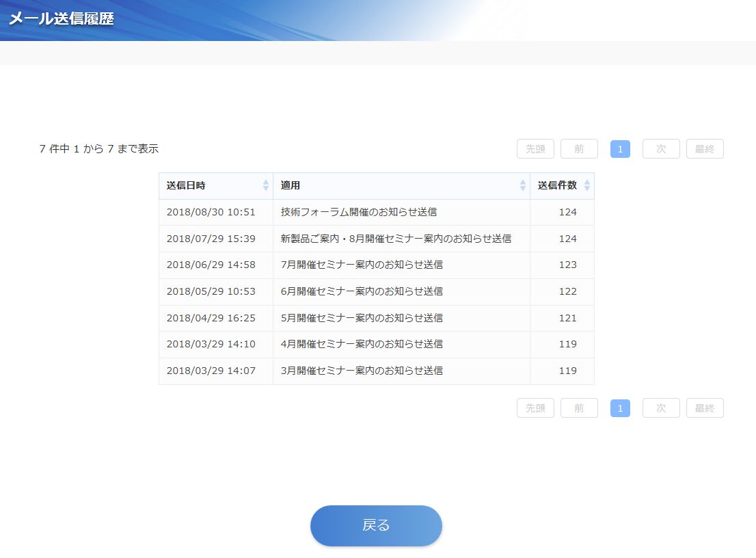Select the 新製品ご案内・8月開催セミナー row

[x=396, y=239]
